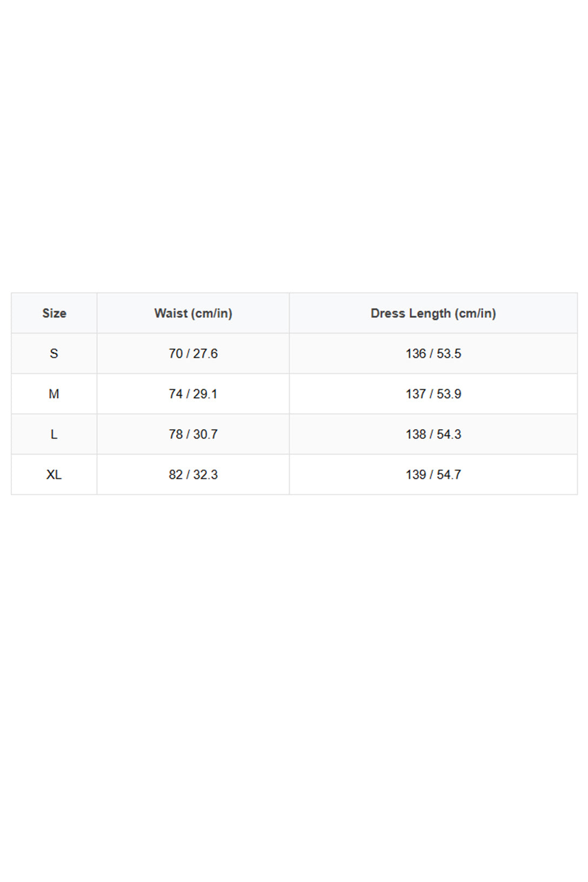Select the M size cell

click(54, 394)
